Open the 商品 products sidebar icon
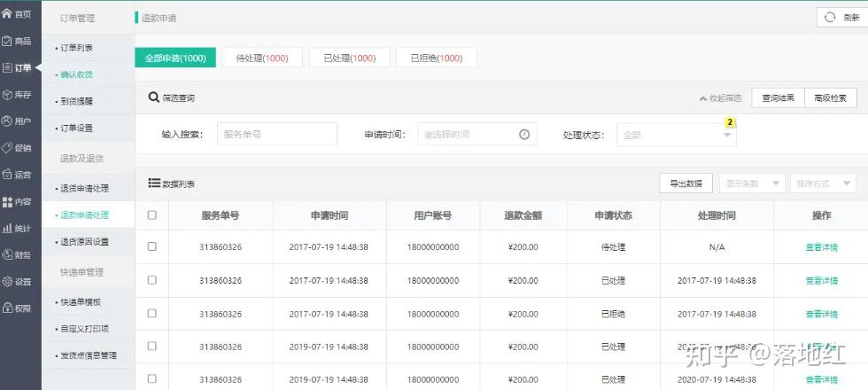Screen dimensions: 868x390 coord(7,41)
